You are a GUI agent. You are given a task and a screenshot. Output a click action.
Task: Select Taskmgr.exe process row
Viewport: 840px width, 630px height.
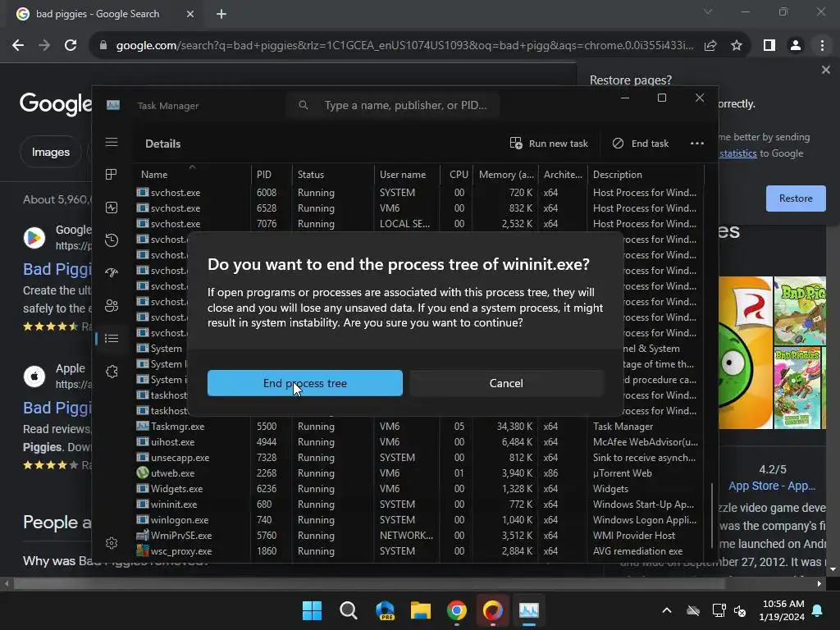coord(419,427)
